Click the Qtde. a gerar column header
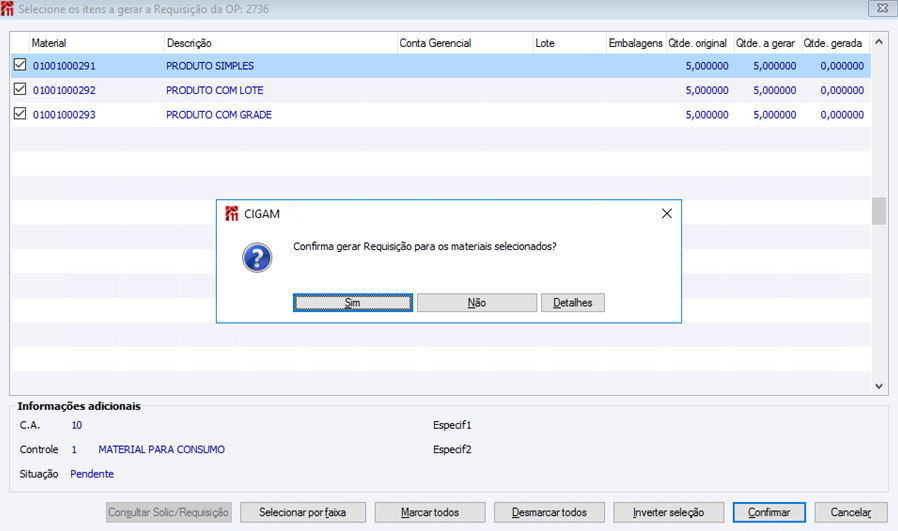 click(767, 43)
